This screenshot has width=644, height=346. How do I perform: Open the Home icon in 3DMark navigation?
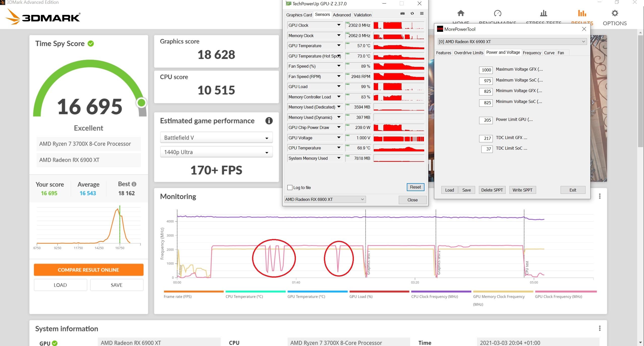click(461, 13)
